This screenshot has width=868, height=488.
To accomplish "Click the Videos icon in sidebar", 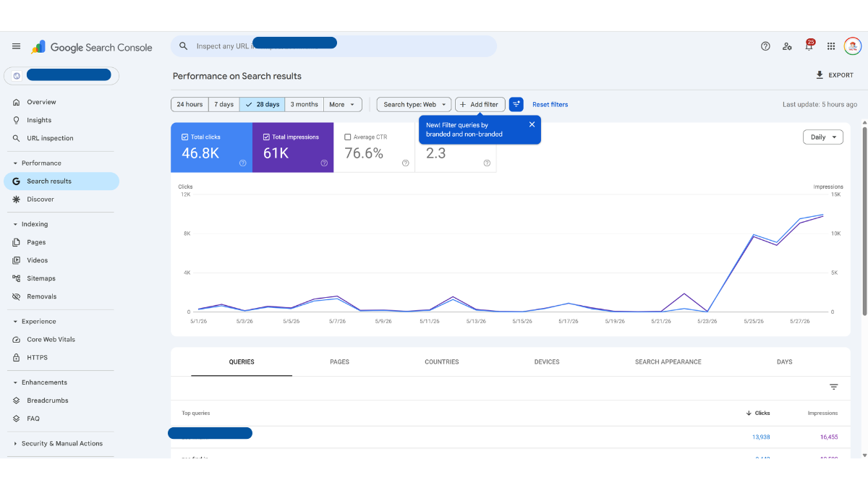I will click(x=17, y=260).
